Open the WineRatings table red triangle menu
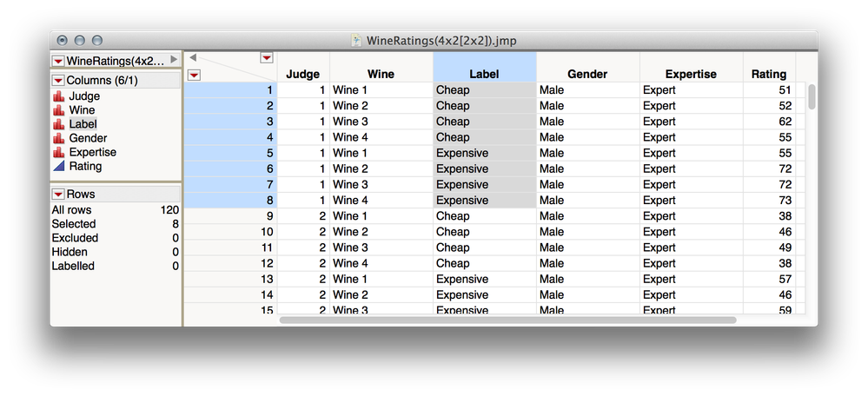This screenshot has width=868, height=396. click(58, 60)
